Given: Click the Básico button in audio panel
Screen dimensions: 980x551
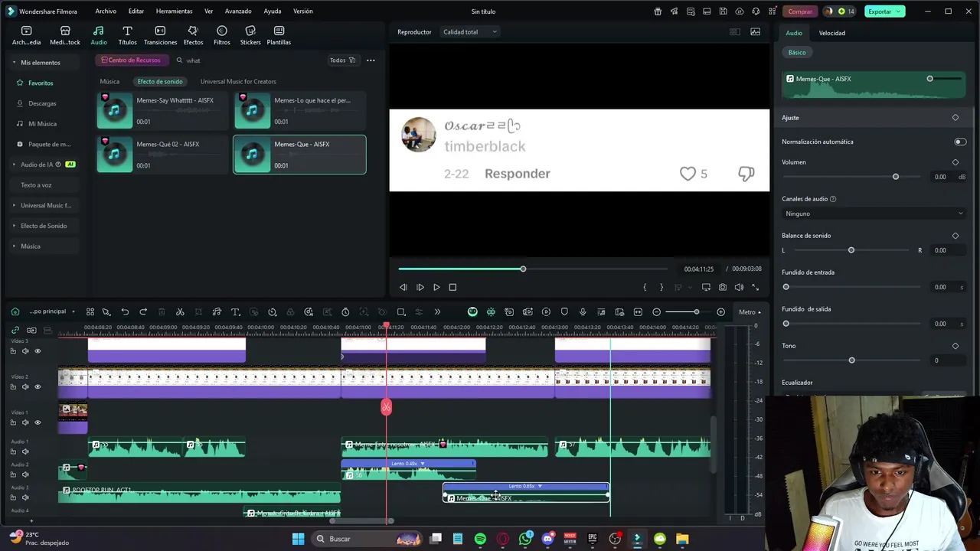Looking at the screenshot, I should click(797, 52).
